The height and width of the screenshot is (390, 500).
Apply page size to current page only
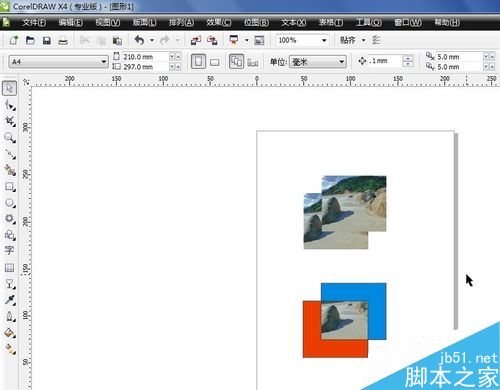click(x=253, y=62)
